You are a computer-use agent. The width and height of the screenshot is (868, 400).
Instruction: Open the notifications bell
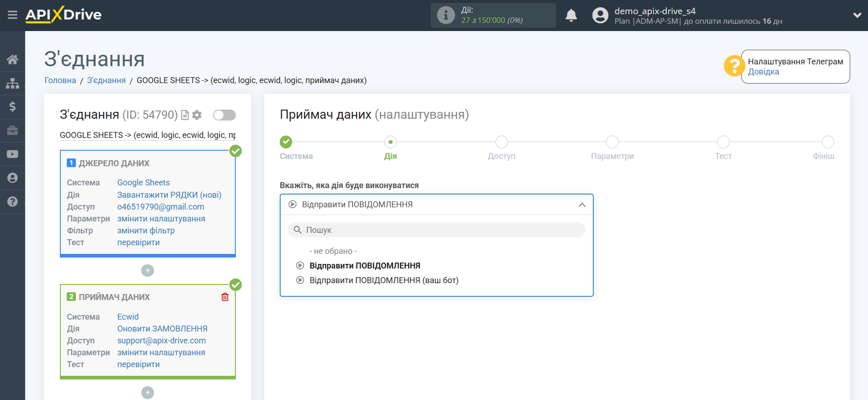tap(571, 15)
